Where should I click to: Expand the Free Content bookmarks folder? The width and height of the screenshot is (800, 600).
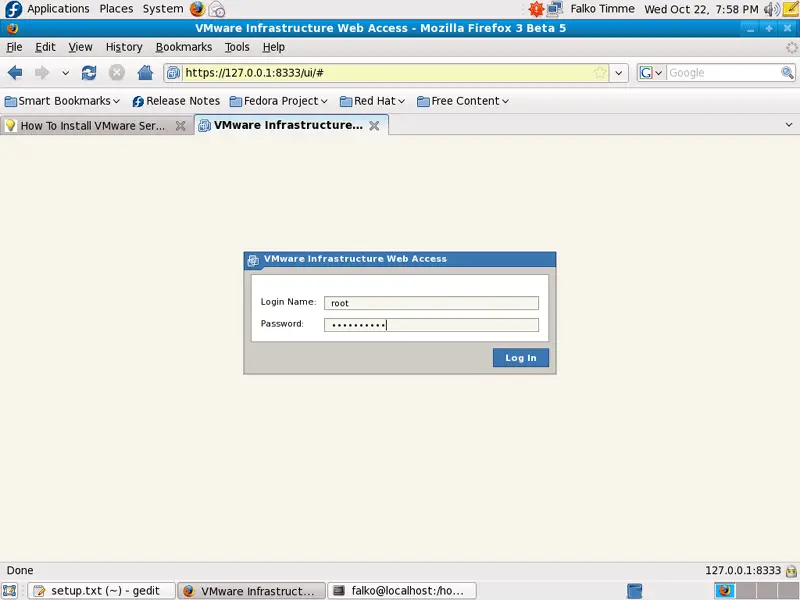click(463, 101)
